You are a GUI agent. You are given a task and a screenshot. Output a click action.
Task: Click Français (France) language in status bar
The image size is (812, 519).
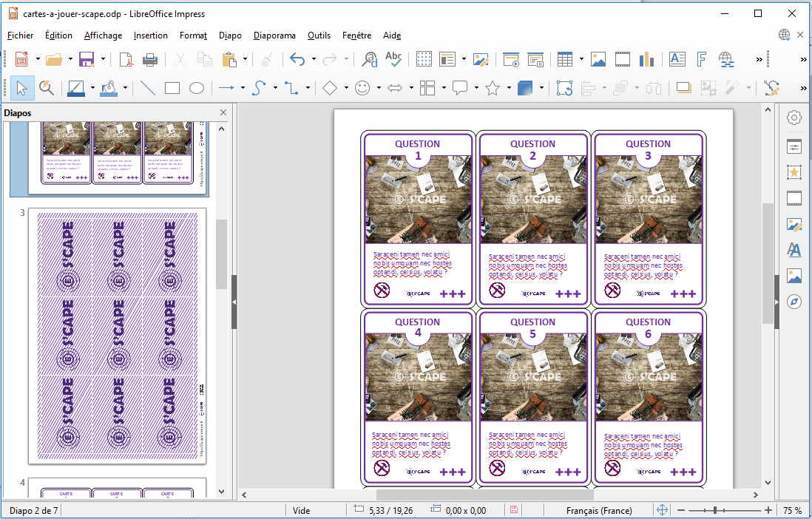tap(599, 511)
